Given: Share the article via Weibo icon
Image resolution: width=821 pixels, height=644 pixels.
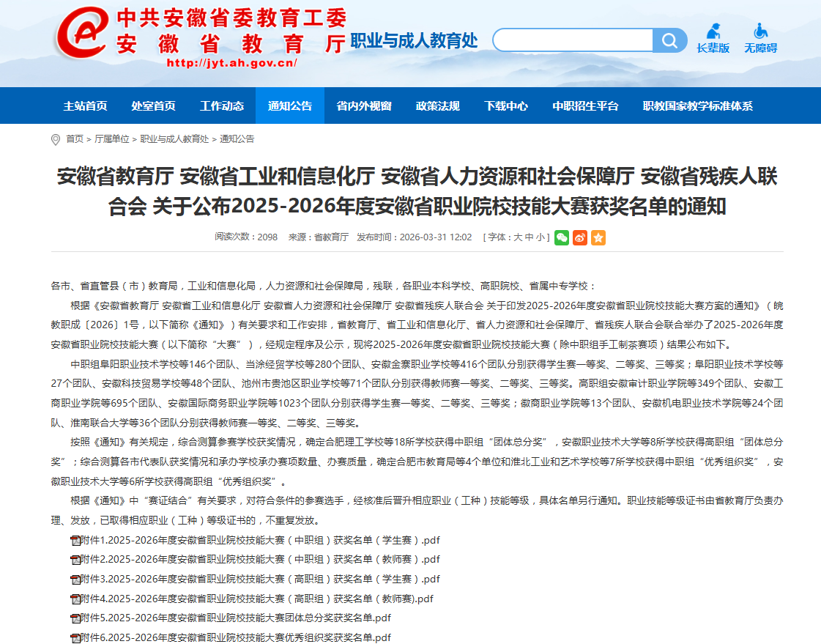Looking at the screenshot, I should [579, 237].
